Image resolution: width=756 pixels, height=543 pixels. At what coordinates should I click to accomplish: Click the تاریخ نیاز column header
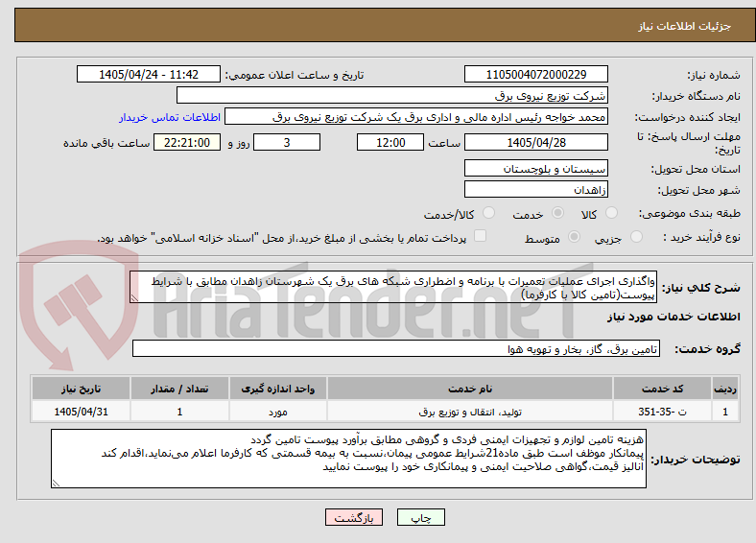(x=81, y=389)
